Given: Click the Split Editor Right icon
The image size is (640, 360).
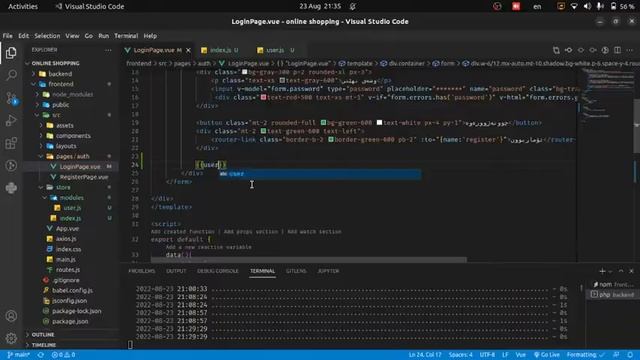Looking at the screenshot, I should tap(618, 50).
